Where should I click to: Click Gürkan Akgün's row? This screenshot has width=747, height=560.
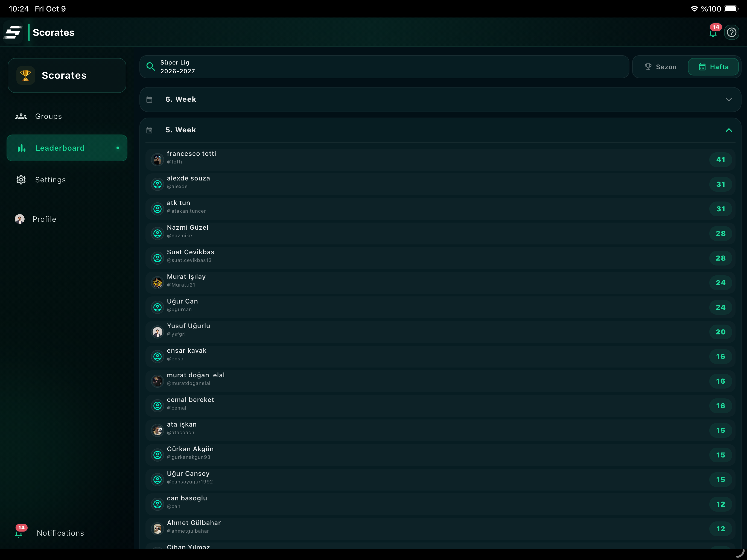[x=440, y=455]
